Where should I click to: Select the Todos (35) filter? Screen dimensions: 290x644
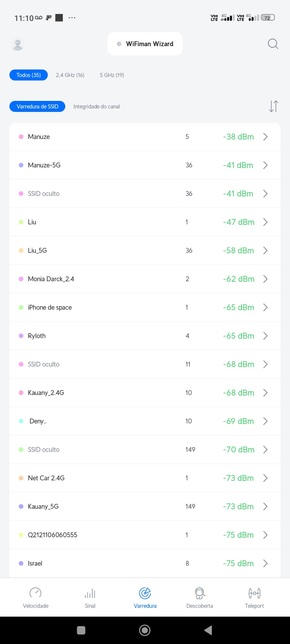[x=28, y=75]
